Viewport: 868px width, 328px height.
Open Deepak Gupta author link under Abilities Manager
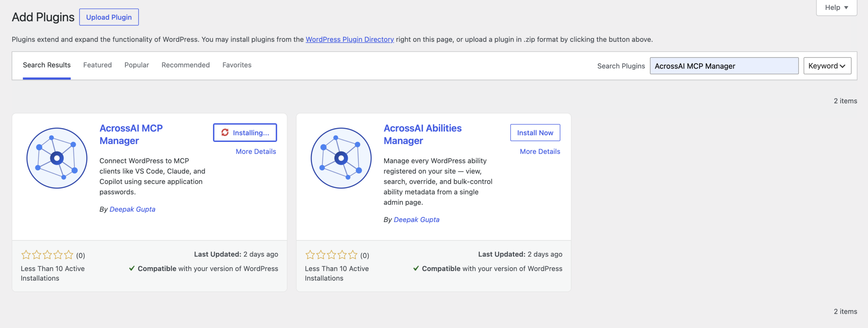416,220
